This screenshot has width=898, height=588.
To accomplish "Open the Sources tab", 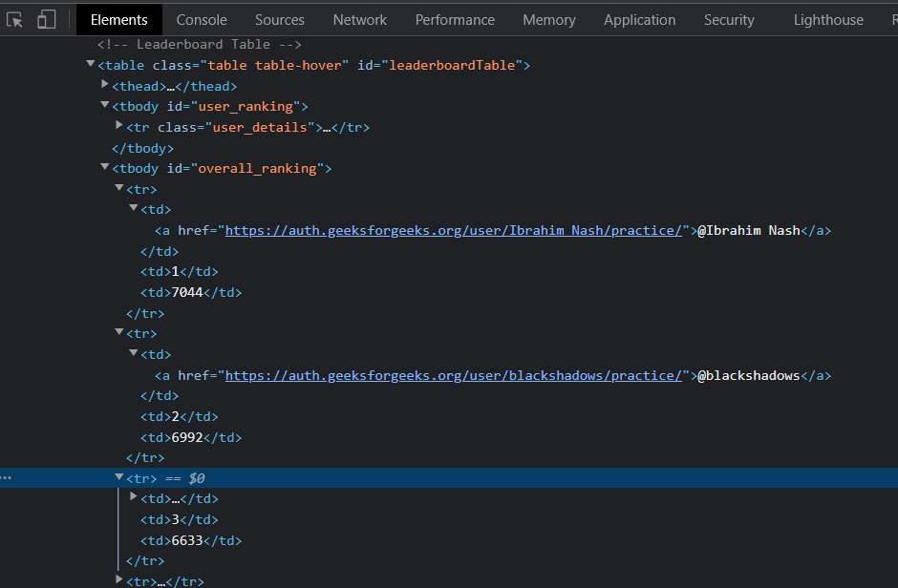I will point(280,20).
